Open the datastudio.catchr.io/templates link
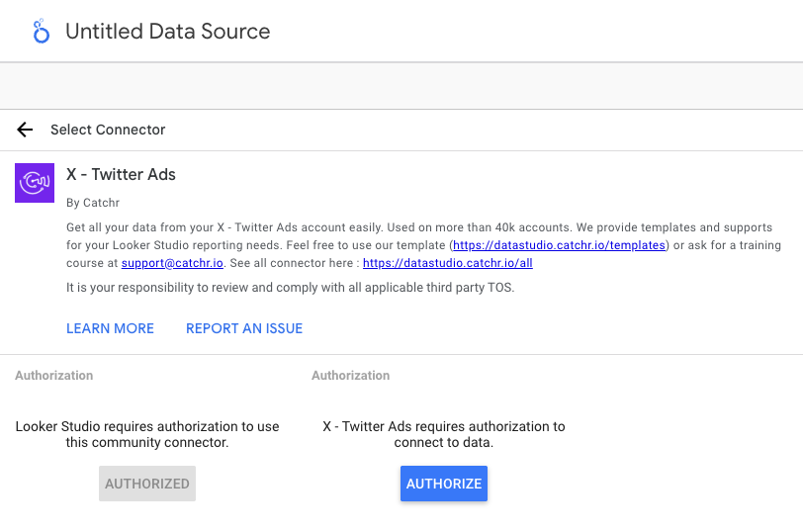803x532 pixels. (559, 245)
